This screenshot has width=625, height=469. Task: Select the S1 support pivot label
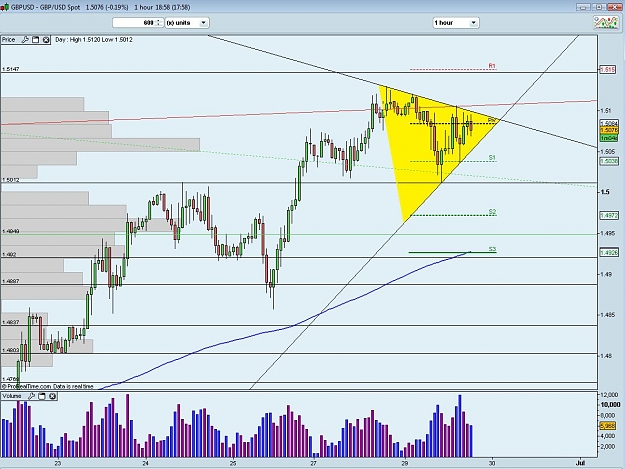point(492,158)
